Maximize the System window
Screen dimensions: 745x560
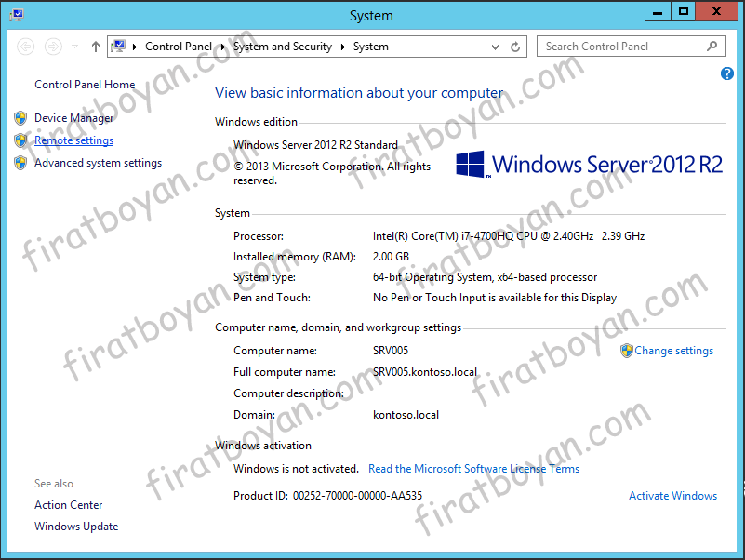click(x=684, y=11)
